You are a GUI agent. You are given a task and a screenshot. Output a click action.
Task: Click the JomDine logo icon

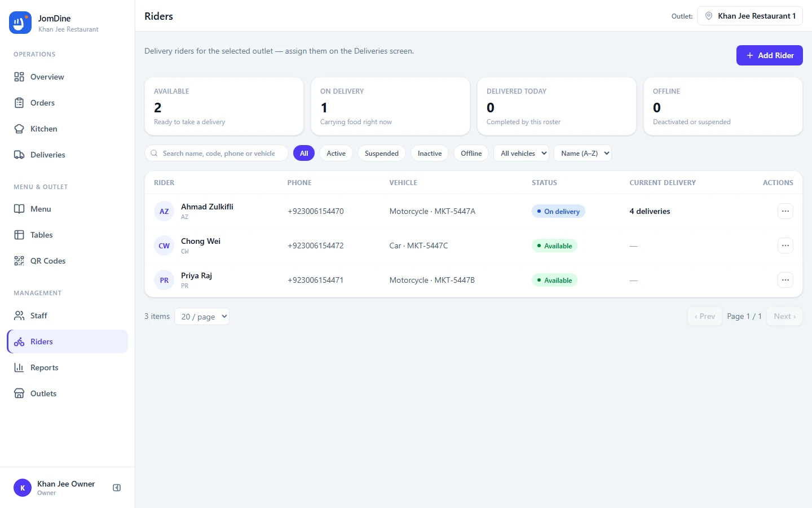[x=20, y=23]
